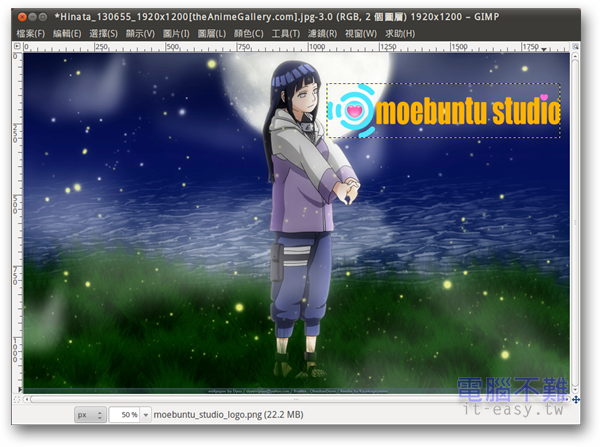Screen dimensions: 600x447
Task: Open the 圖層(L) layer menu
Action: click(x=211, y=34)
